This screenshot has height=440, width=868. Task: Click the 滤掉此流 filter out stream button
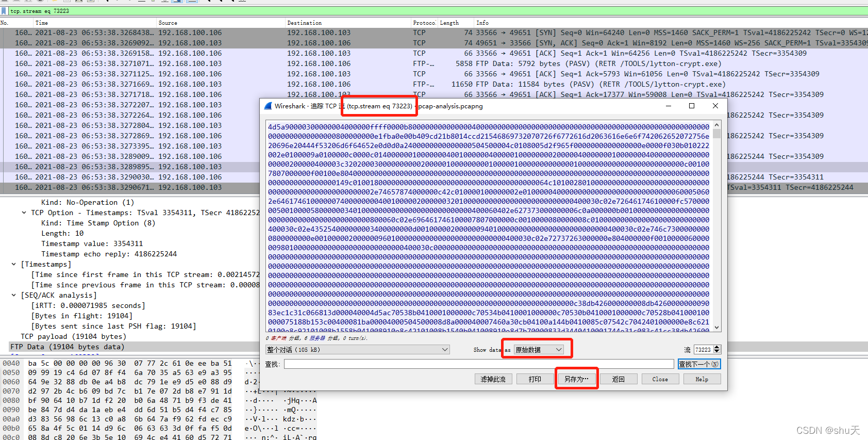point(493,379)
